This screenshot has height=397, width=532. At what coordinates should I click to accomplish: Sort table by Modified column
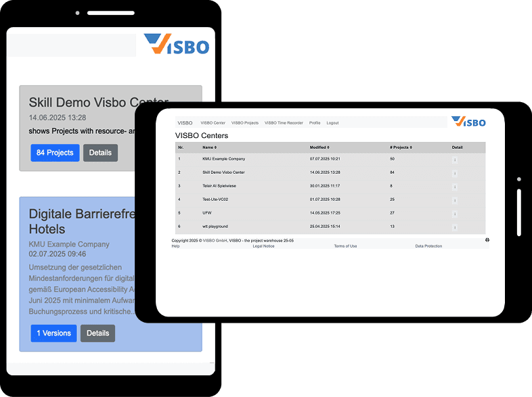(319, 147)
